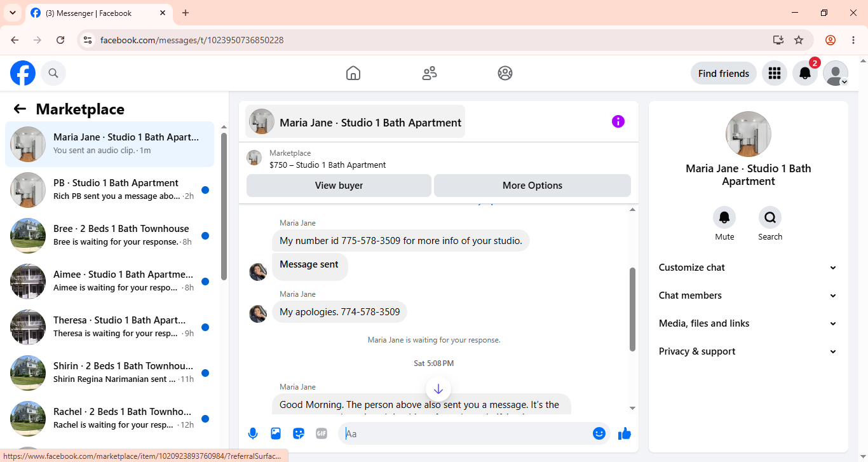The height and width of the screenshot is (462, 868).
Task: Open the tab search dropdown arrow
Action: click(x=12, y=13)
